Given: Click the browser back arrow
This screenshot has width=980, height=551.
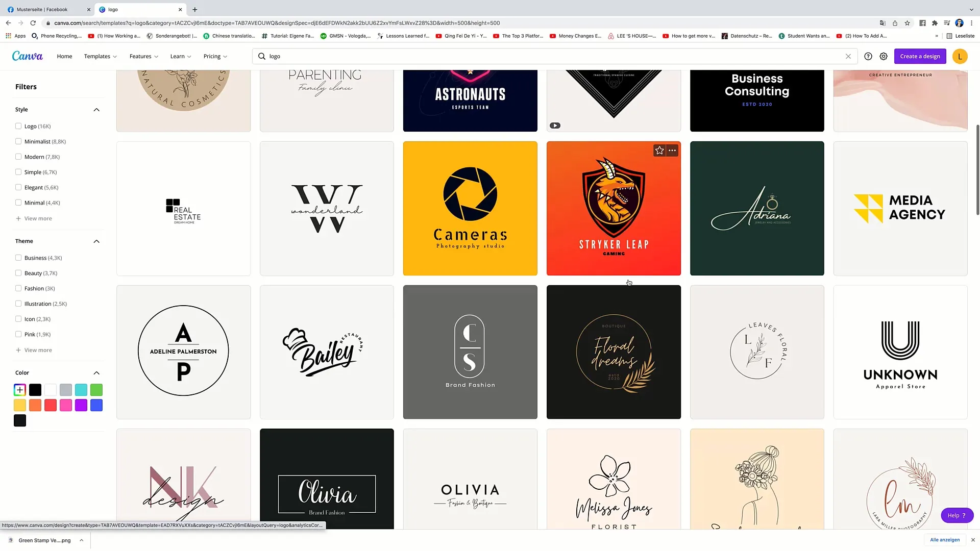Looking at the screenshot, I should tap(8, 23).
